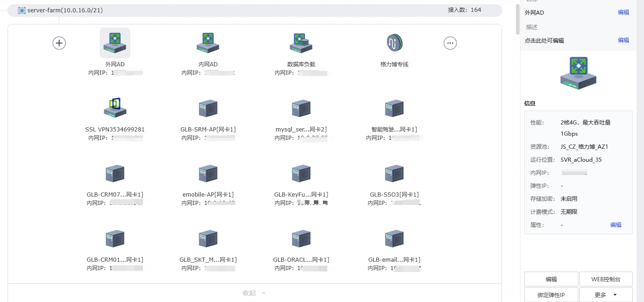Select the 外网AD device icon
Viewport: 644px width, 302px height.
[x=115, y=43]
